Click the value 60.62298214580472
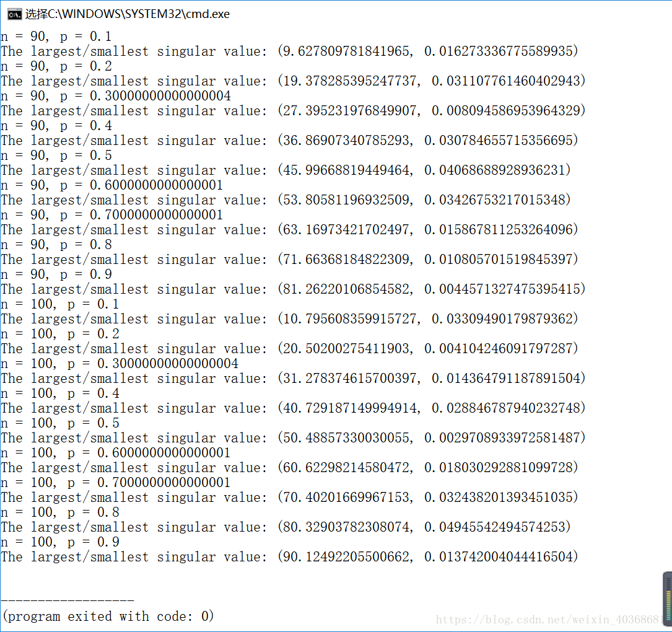672x632 pixels. (x=346, y=467)
